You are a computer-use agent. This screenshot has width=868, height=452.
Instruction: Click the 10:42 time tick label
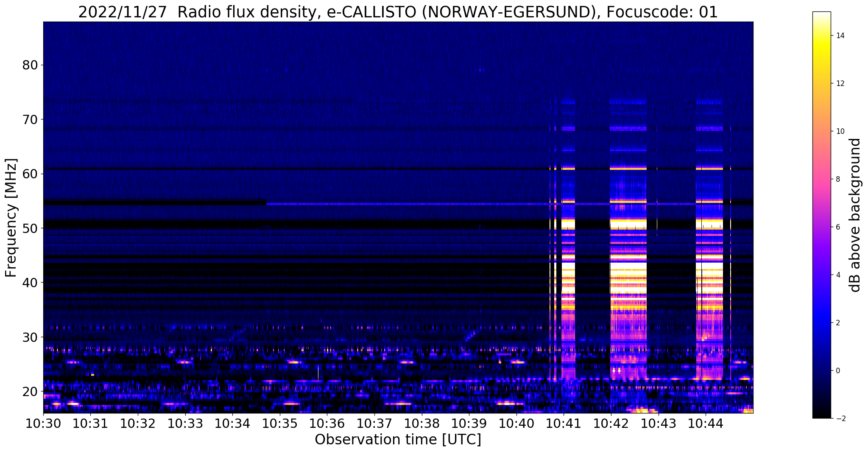pyautogui.click(x=611, y=424)
